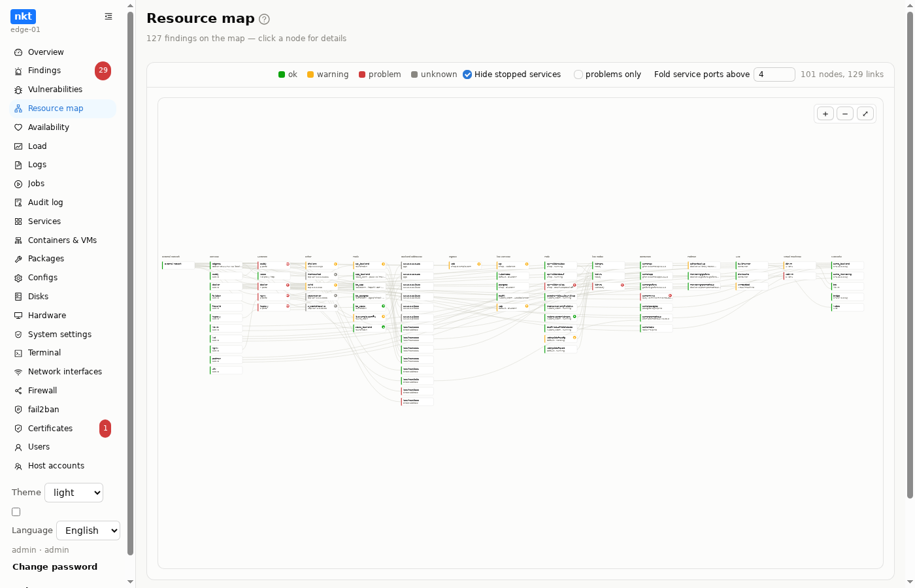The image size is (915, 588).
Task: Click the Firewall share icon
Action: click(x=18, y=391)
